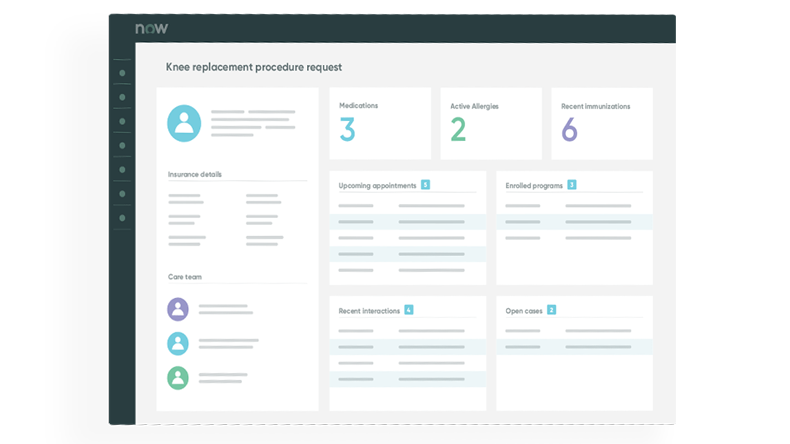Click the Knee replacement procedure request title
The height and width of the screenshot is (444, 790).
coord(253,67)
